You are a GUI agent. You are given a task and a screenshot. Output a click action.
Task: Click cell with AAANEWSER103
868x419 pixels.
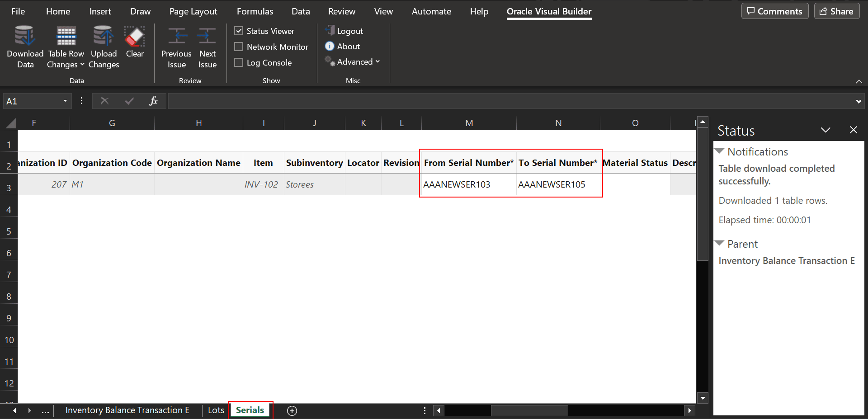pos(468,184)
